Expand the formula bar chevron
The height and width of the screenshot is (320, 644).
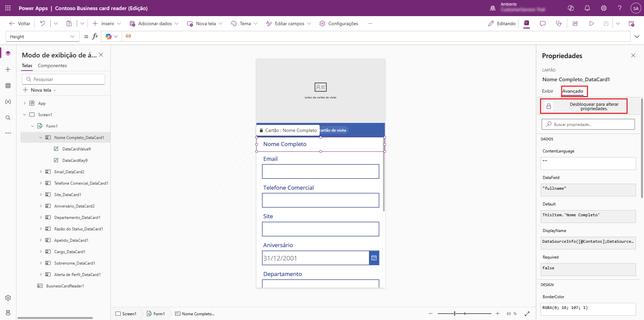click(637, 37)
